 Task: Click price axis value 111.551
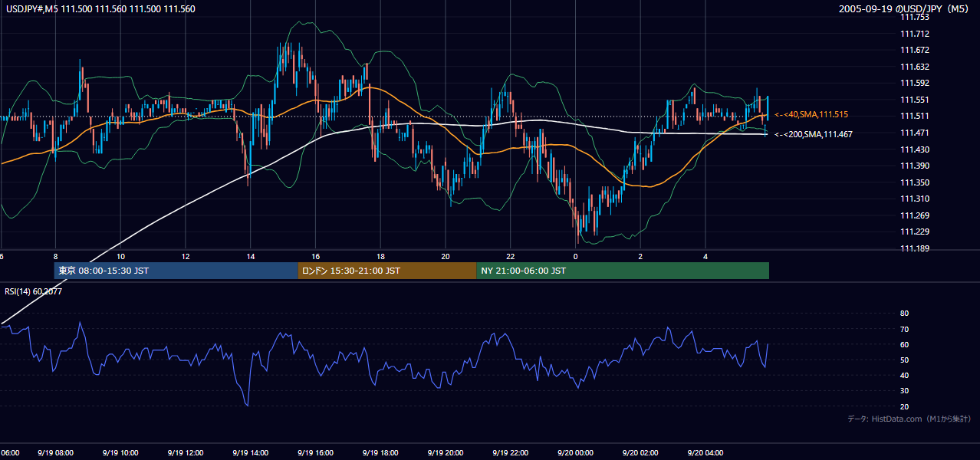click(915, 100)
